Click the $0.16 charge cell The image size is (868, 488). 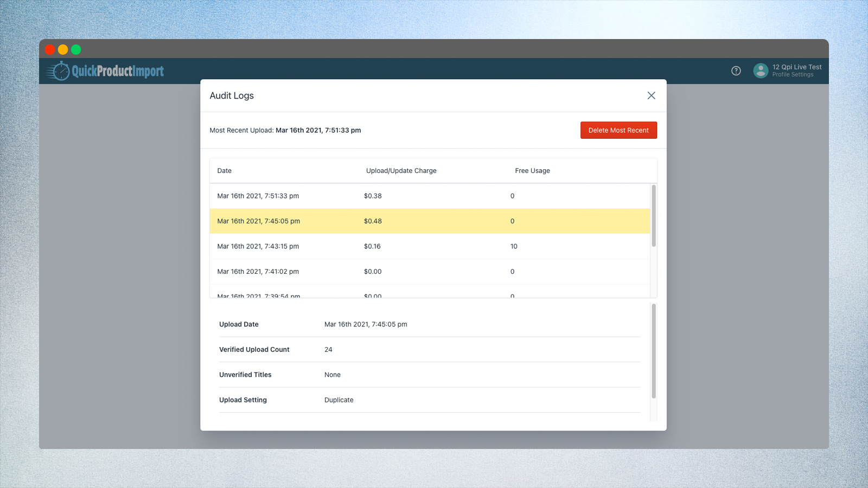coord(372,246)
